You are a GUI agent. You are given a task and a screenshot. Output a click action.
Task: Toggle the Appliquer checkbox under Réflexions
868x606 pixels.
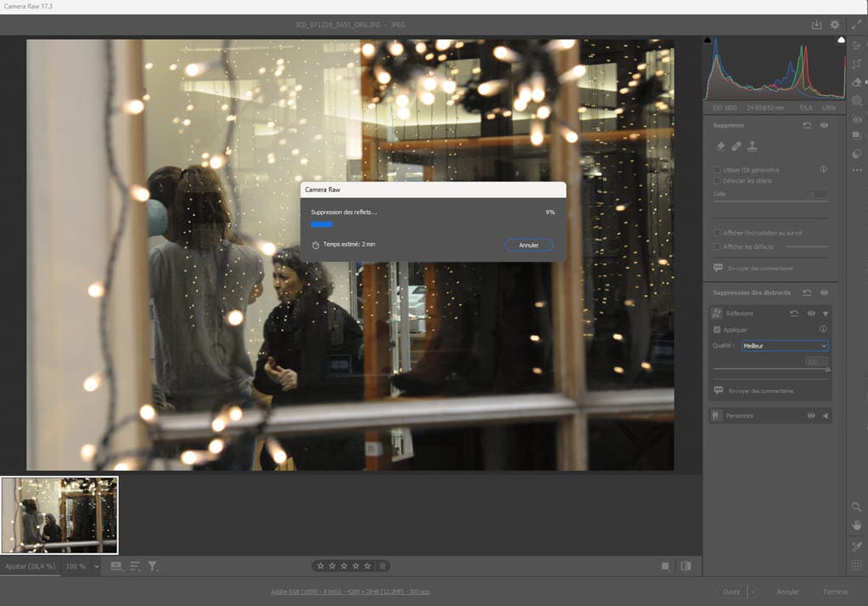[x=717, y=330]
